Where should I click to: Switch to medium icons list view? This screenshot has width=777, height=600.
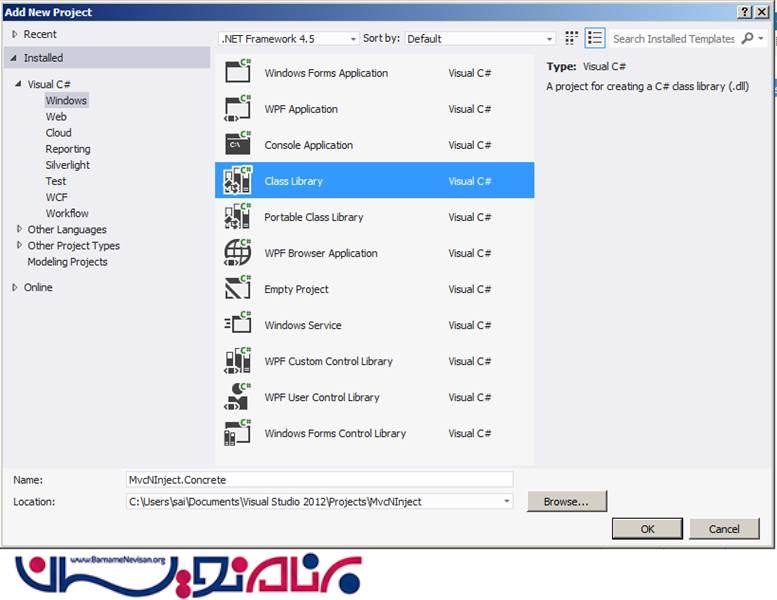pos(595,38)
